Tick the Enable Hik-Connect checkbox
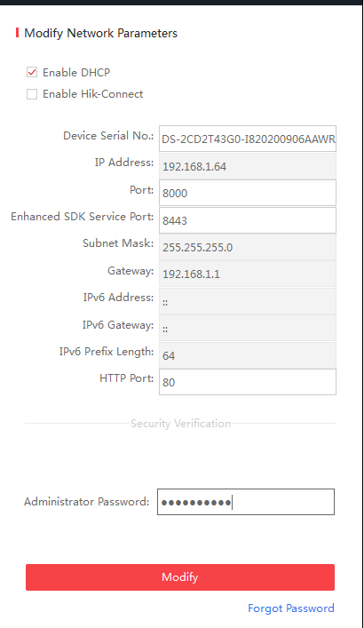 pyautogui.click(x=32, y=94)
